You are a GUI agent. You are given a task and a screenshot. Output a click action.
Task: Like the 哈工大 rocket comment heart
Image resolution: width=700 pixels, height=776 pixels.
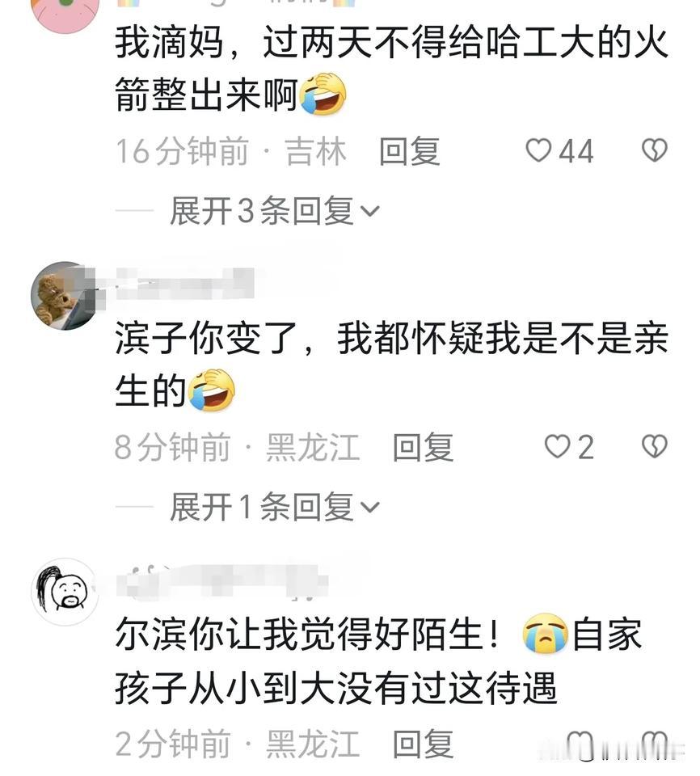pyautogui.click(x=538, y=150)
